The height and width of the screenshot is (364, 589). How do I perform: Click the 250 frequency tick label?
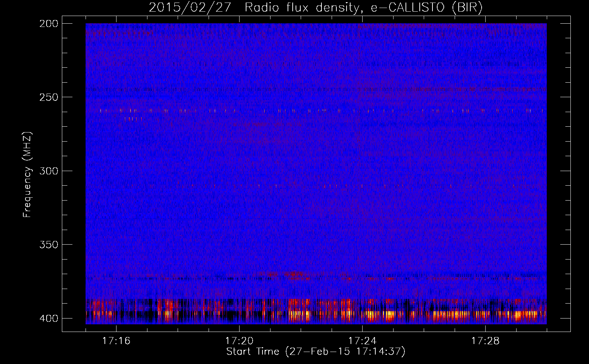(x=48, y=97)
